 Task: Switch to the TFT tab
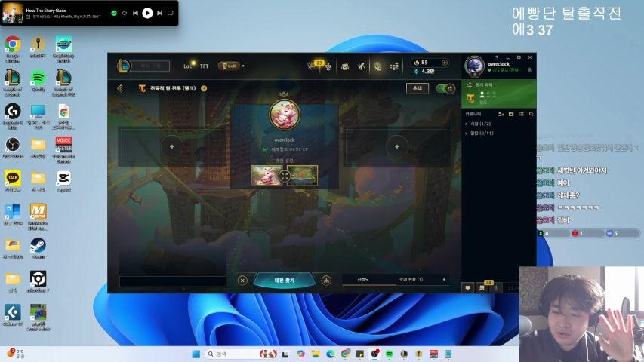tap(204, 66)
